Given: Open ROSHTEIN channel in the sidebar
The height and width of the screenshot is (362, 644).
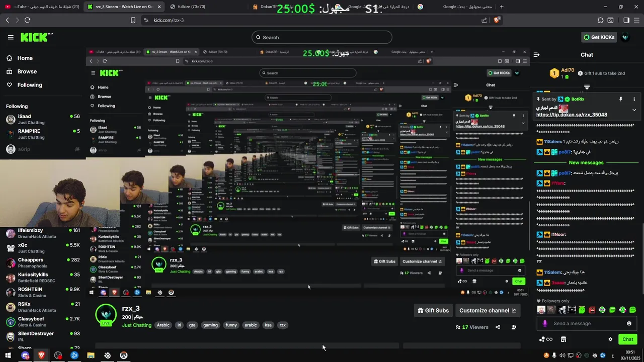Looking at the screenshot, I should tap(43, 292).
